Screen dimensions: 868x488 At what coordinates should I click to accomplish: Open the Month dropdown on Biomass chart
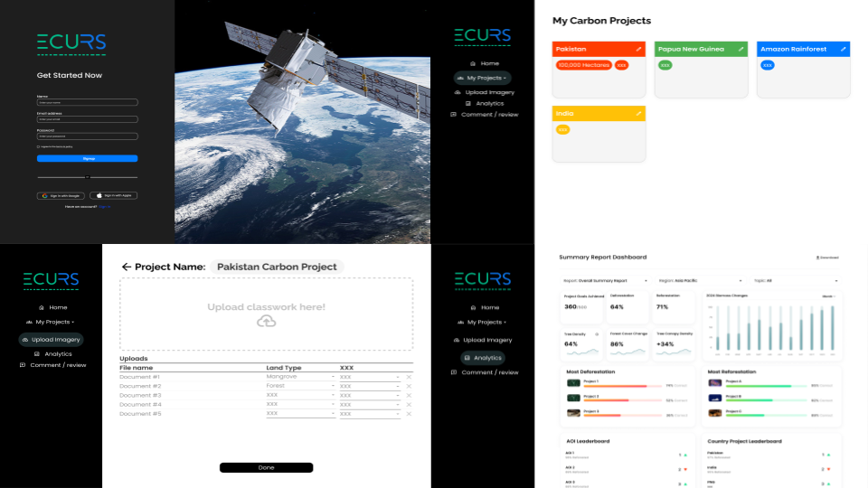coord(829,296)
